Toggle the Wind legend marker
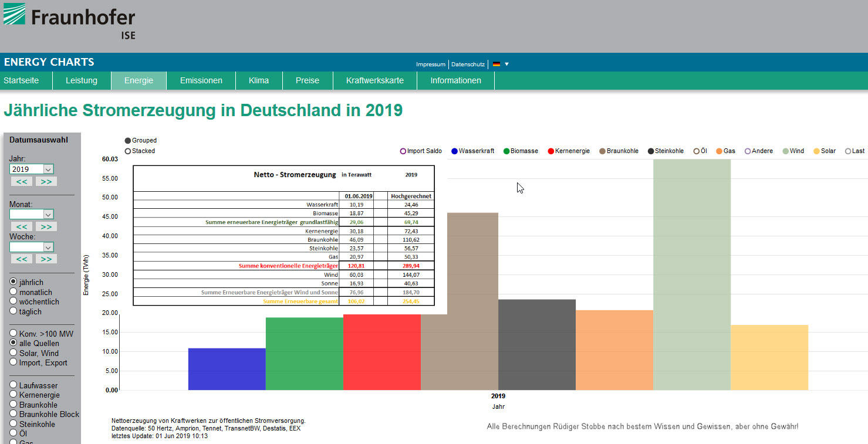868x444 pixels. pyautogui.click(x=786, y=151)
